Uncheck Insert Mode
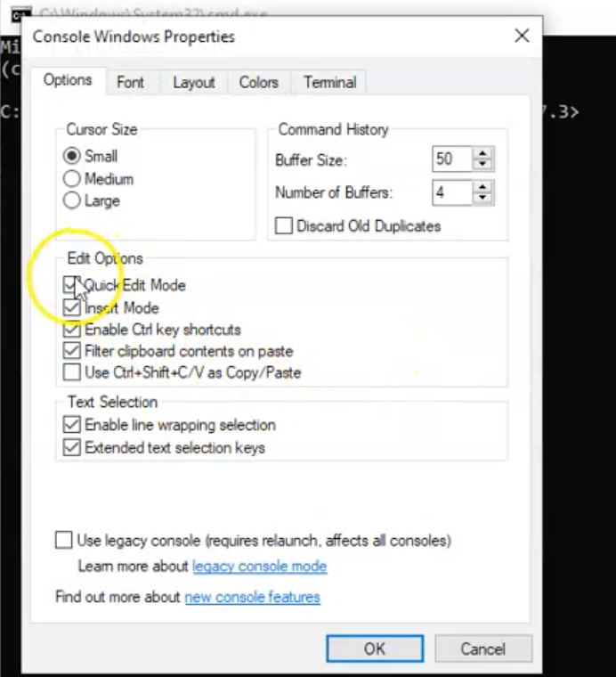The height and width of the screenshot is (677, 616). pos(72,308)
